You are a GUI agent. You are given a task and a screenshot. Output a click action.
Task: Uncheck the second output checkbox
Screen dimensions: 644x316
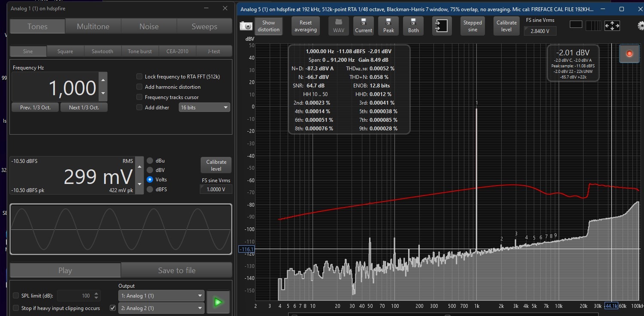click(x=113, y=307)
